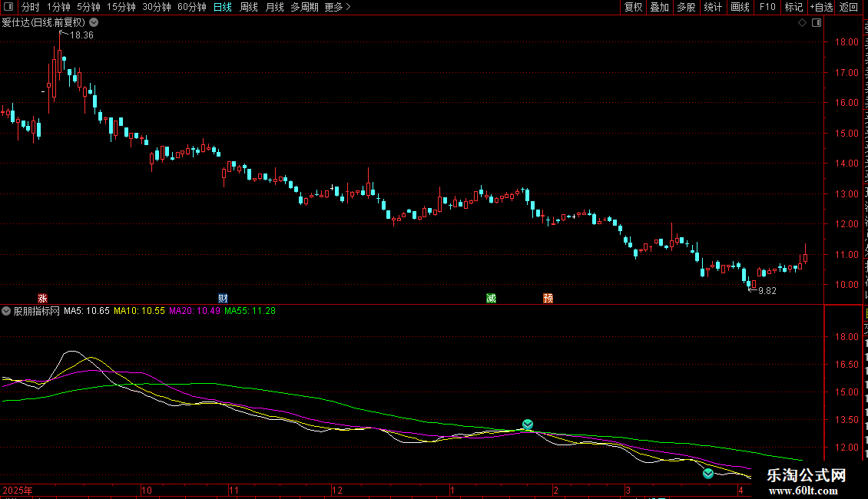The image size is (868, 499).
Task: Click the upper teal signal marker on MA lines
Action: click(528, 425)
